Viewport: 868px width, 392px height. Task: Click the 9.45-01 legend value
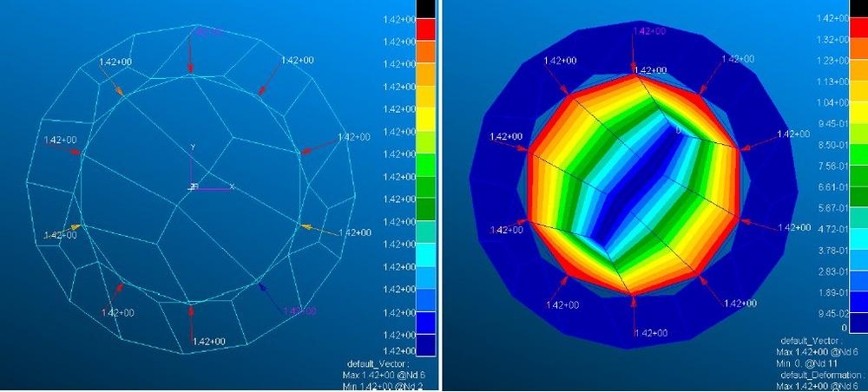click(x=832, y=123)
